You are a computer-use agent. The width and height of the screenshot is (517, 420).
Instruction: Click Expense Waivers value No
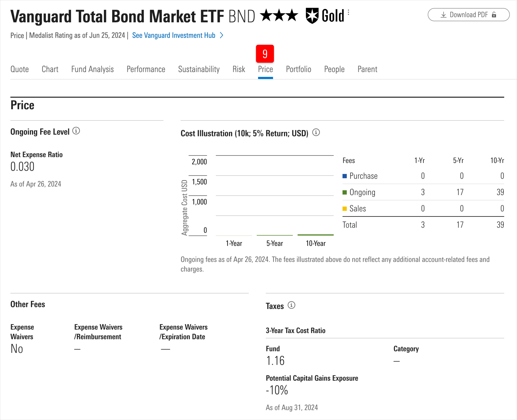click(17, 349)
